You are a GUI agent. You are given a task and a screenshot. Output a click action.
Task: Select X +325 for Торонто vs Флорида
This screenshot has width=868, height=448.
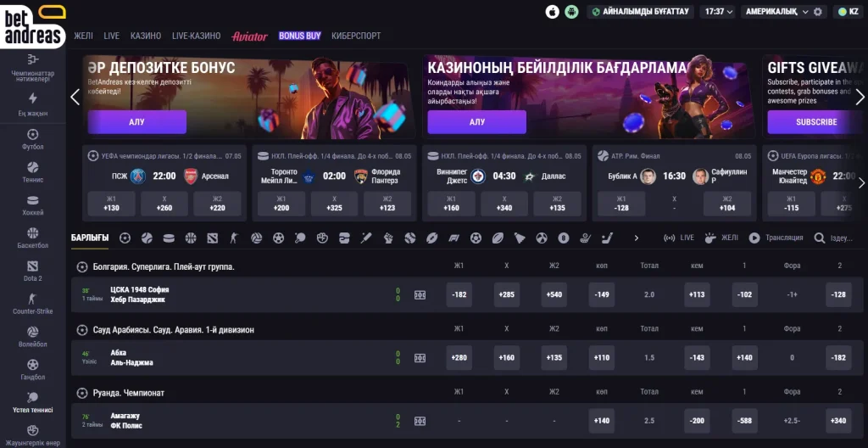(334, 204)
